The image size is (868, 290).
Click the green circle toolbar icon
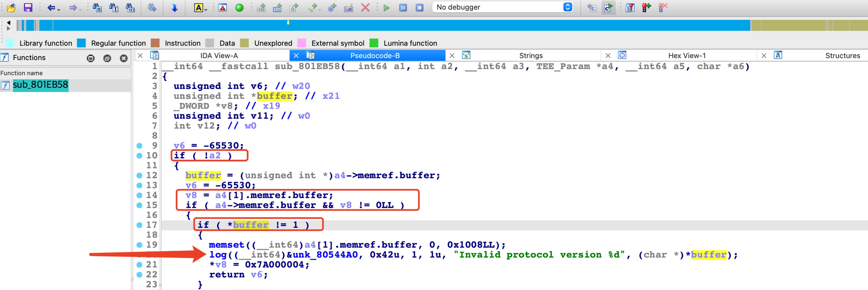coord(239,7)
